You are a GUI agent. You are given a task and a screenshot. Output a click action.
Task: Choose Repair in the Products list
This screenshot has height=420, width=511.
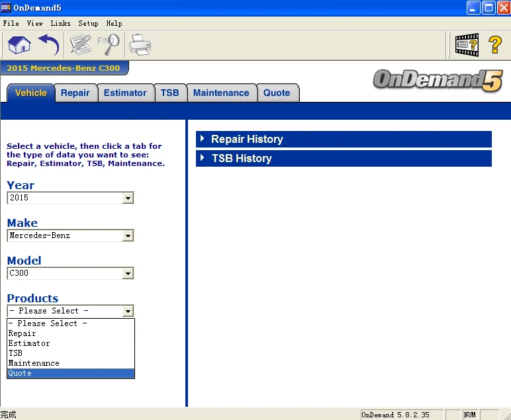71,333
